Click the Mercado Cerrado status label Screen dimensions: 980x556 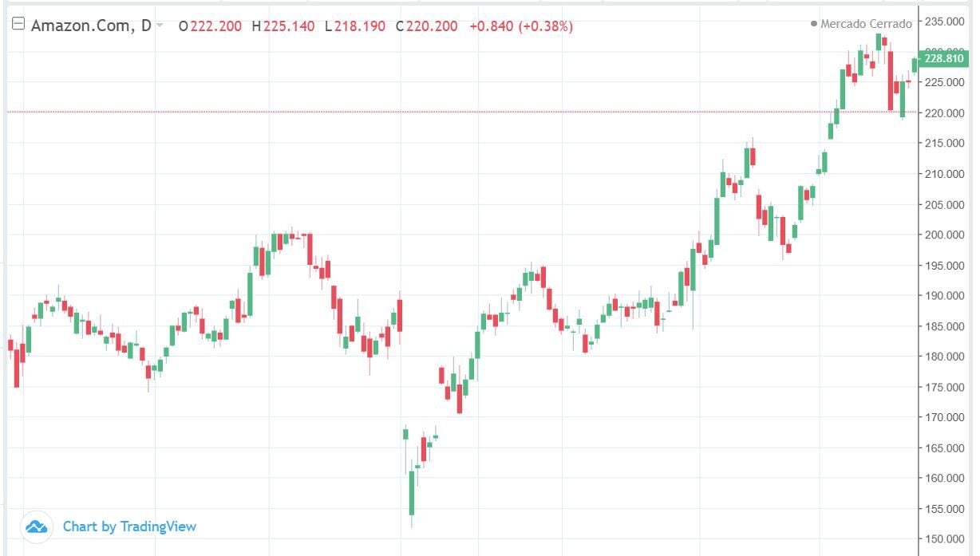coord(866,24)
